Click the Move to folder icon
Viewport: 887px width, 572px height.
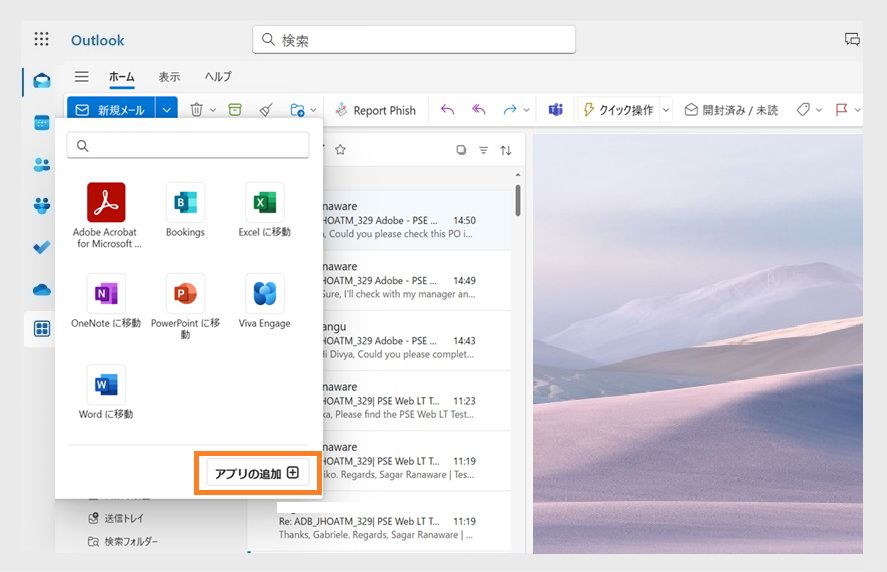[297, 110]
